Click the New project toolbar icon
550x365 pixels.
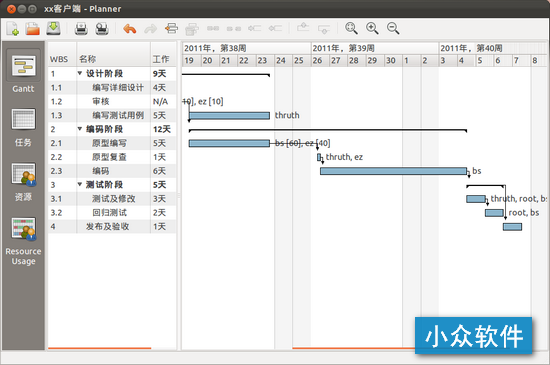13,28
